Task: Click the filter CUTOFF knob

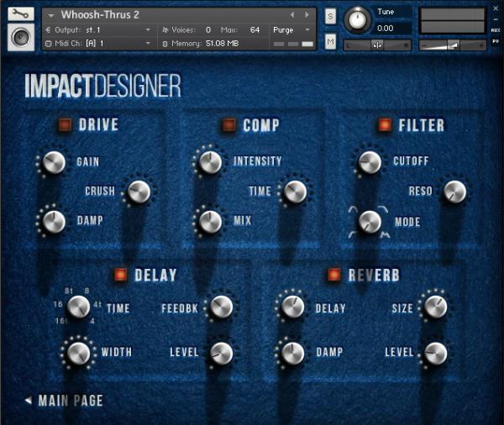Action: coord(370,162)
